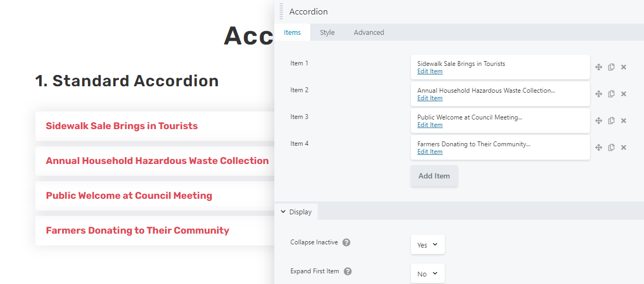The width and height of the screenshot is (644, 284).
Task: Click the move handle icon for Item 1
Action: pos(599,67)
